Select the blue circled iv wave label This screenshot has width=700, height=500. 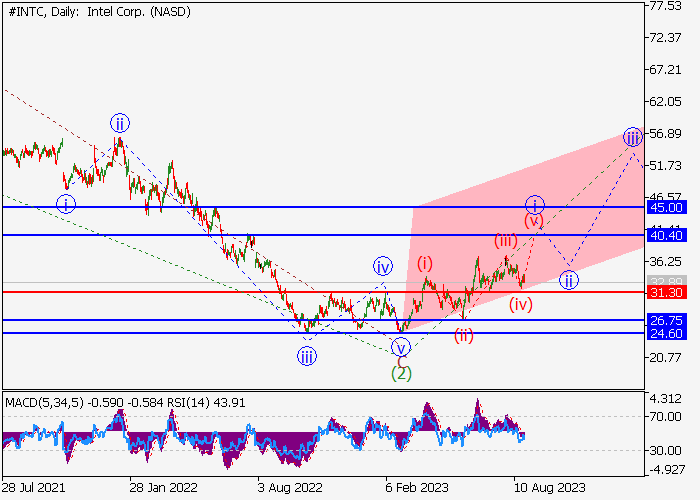click(383, 267)
